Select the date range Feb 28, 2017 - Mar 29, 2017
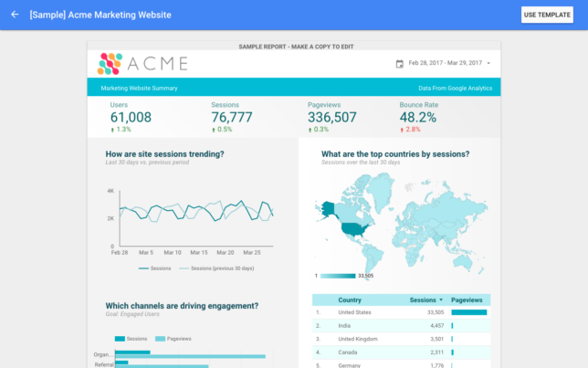The image size is (588, 368). tap(446, 63)
